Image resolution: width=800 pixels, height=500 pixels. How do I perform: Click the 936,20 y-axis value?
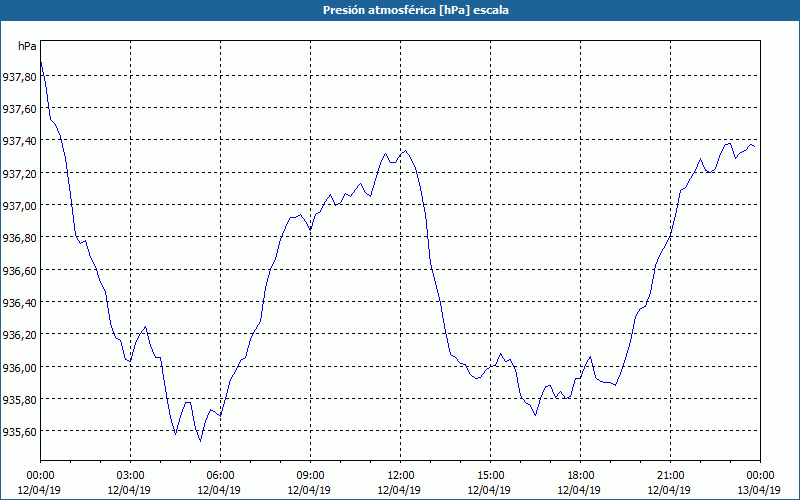[19, 335]
